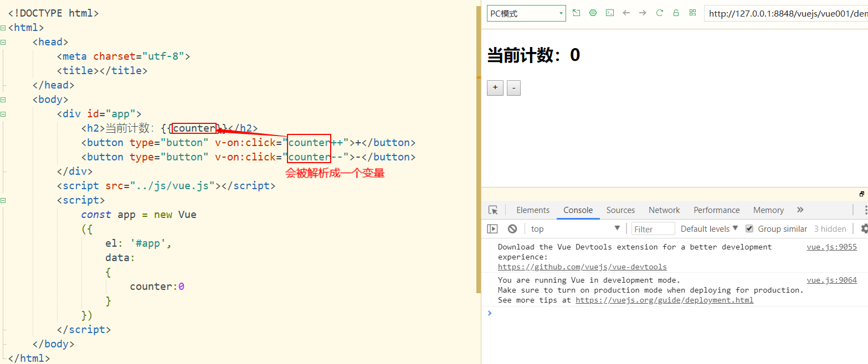Open the PC模式 device mode dropdown

[526, 13]
